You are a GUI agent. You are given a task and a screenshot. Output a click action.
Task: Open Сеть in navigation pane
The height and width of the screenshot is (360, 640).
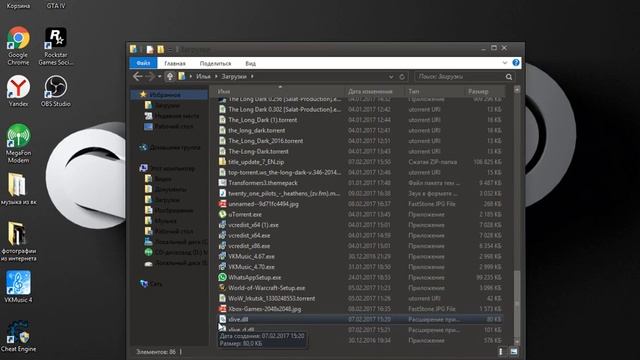(156, 284)
